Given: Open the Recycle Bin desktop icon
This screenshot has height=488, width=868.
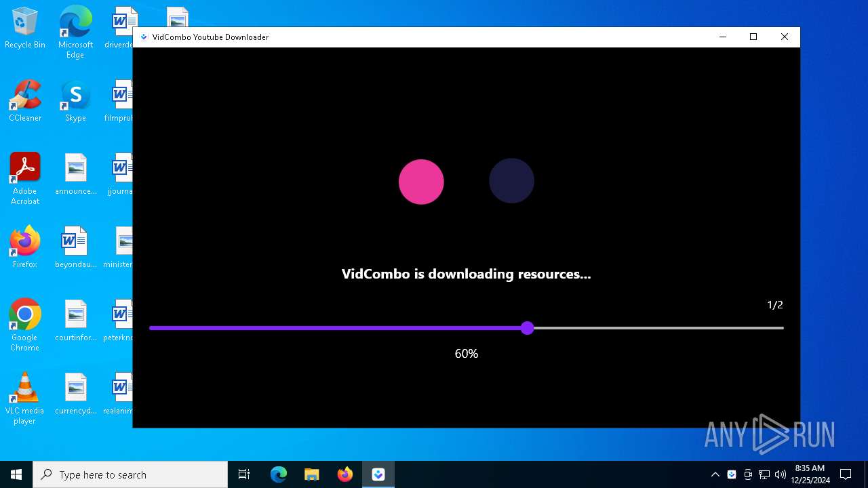Looking at the screenshot, I should tap(25, 28).
